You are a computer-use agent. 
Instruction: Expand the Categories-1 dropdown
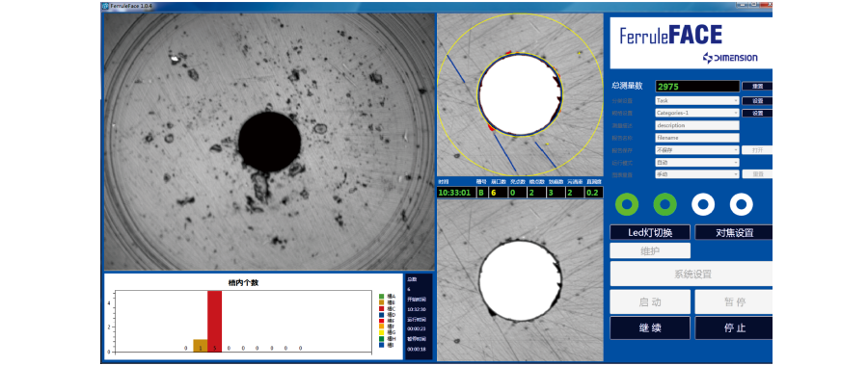click(x=697, y=113)
